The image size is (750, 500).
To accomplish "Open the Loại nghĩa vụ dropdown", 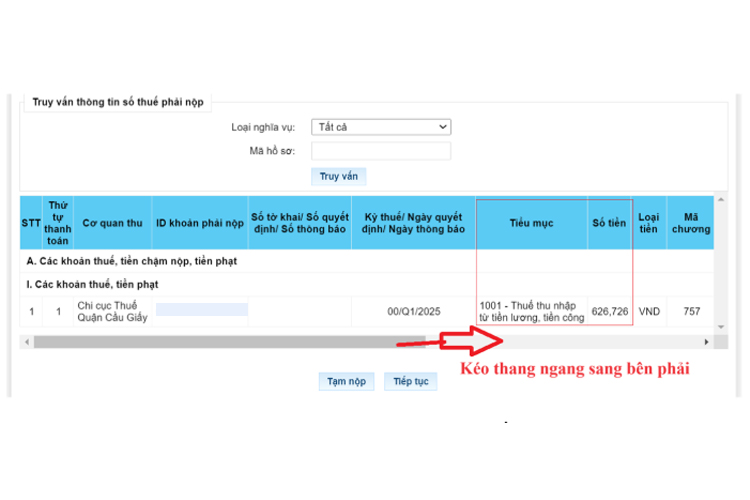I will 380,127.
